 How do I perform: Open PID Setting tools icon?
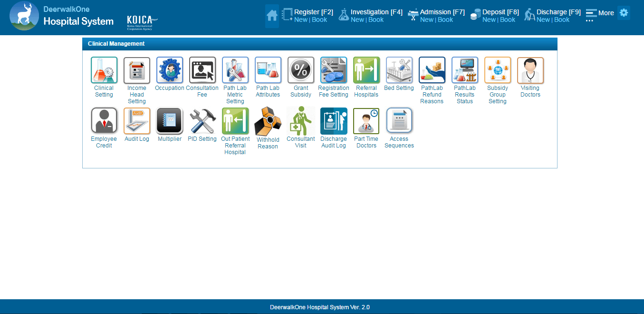(x=202, y=121)
